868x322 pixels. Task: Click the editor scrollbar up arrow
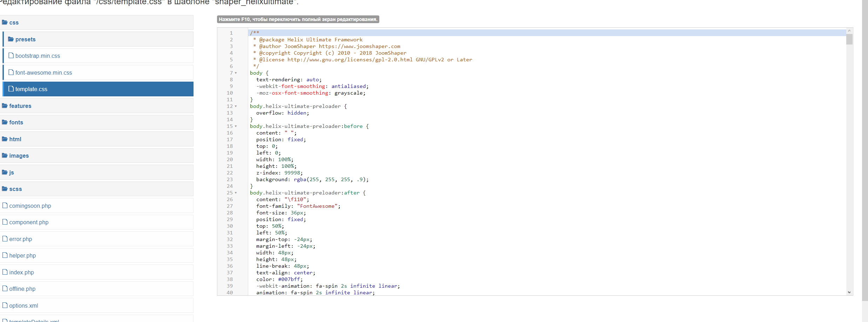[849, 31]
